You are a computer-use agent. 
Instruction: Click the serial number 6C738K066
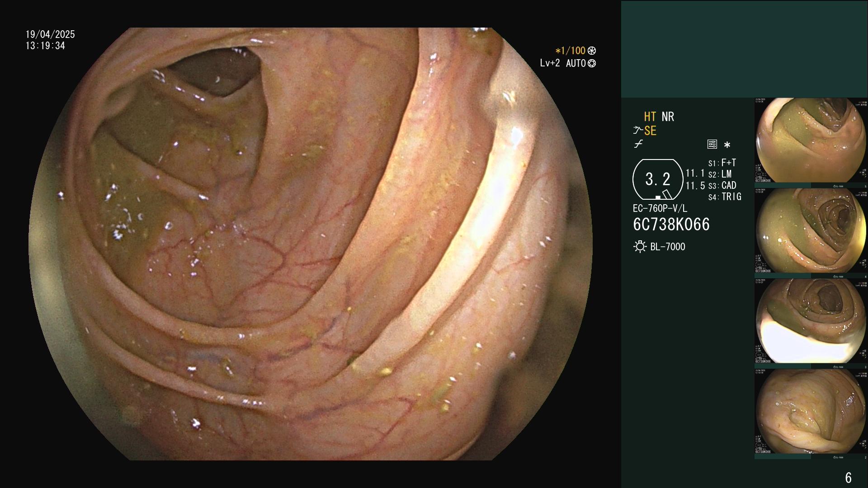click(x=671, y=225)
